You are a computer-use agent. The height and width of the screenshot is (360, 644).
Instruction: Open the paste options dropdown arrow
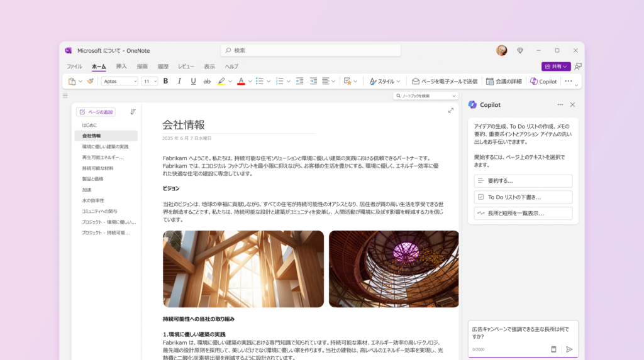click(x=80, y=81)
